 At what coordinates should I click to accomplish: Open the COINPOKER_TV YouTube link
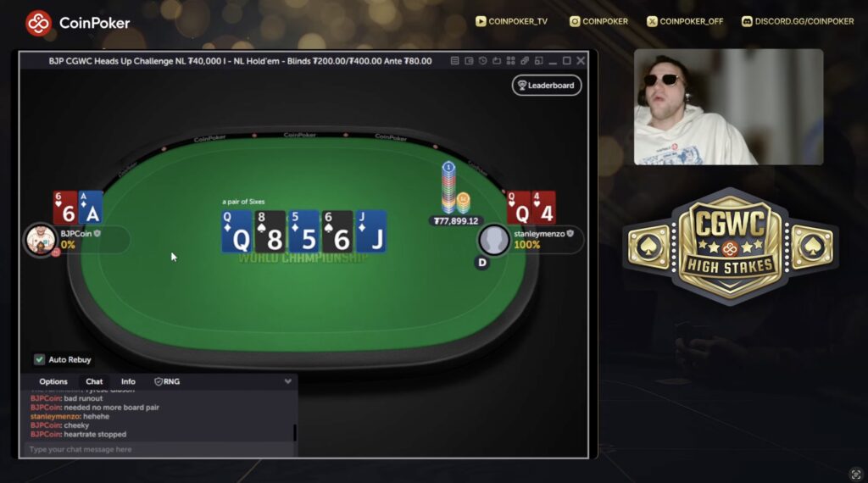(x=511, y=21)
